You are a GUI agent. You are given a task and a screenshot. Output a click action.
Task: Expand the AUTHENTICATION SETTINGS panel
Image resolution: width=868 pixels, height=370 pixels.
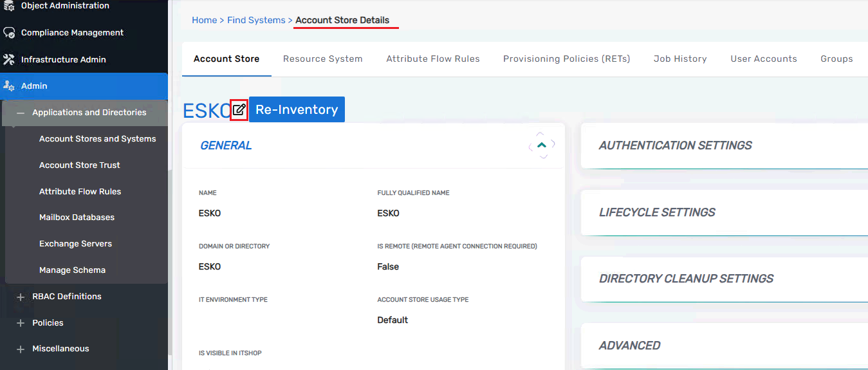pyautogui.click(x=725, y=145)
